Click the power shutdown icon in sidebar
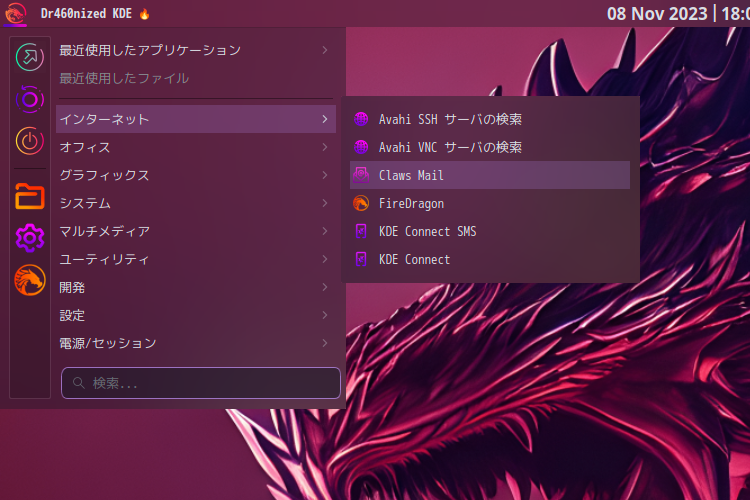This screenshot has height=500, width=750. point(30,141)
